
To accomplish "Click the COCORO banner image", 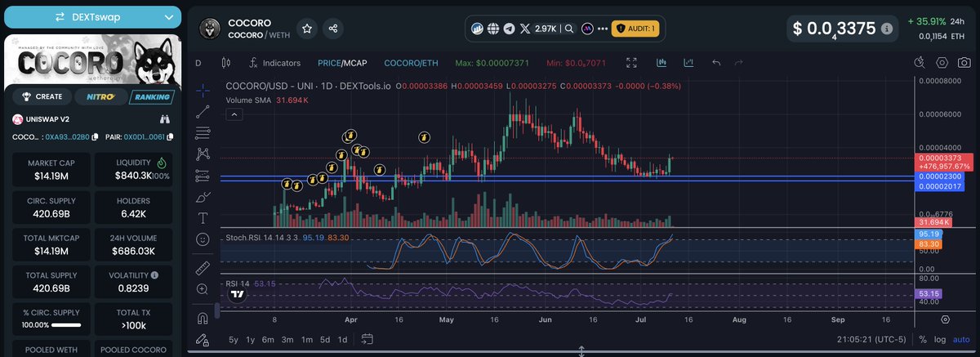I will pyautogui.click(x=91, y=60).
